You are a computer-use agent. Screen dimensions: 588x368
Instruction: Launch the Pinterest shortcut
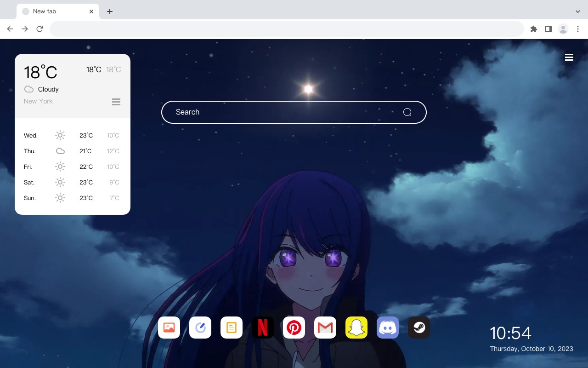click(x=294, y=328)
